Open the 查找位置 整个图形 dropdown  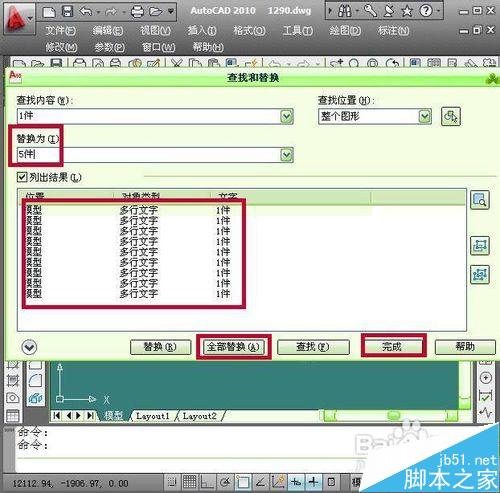(x=375, y=116)
